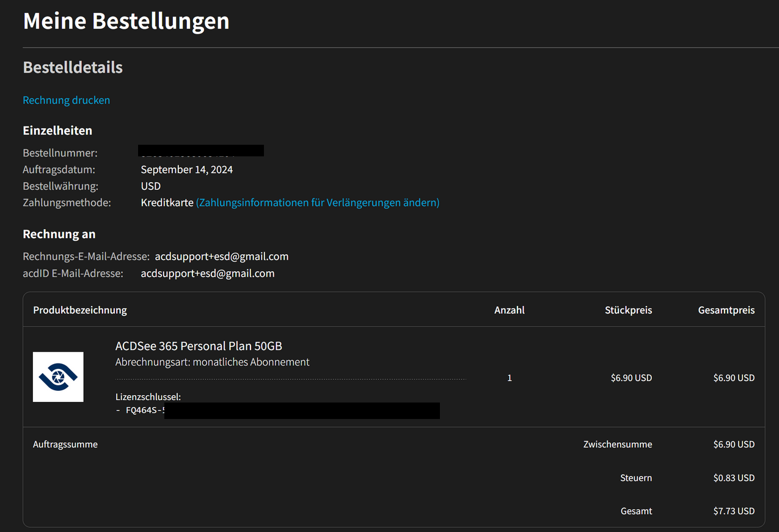779x532 pixels.
Task: Click the Gesamtpreis column header
Action: click(x=726, y=310)
